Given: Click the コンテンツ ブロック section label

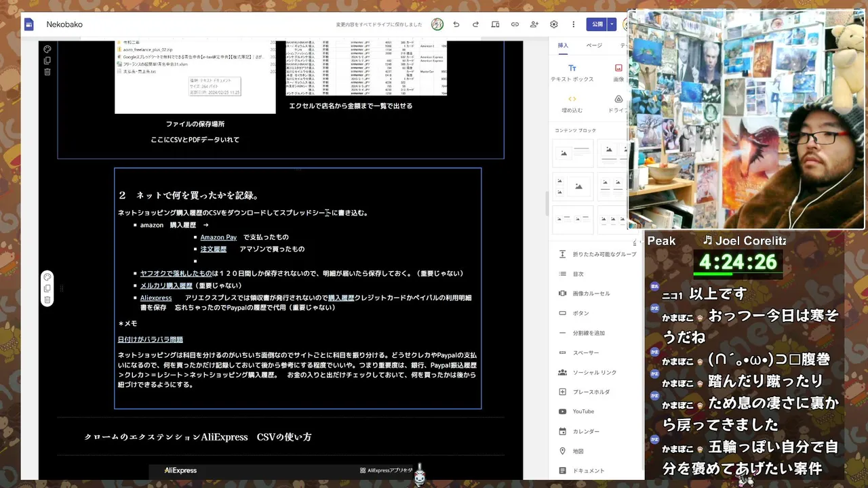Looking at the screenshot, I should coord(576,130).
